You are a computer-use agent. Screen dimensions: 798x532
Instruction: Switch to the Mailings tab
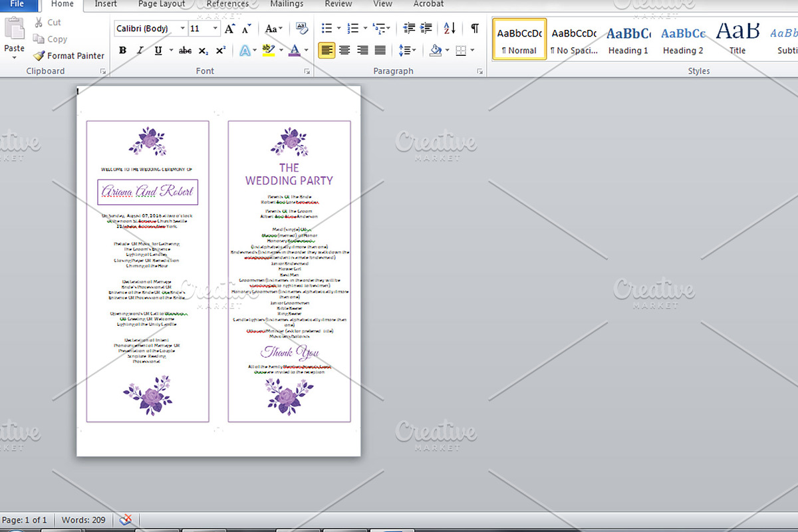pos(287,4)
